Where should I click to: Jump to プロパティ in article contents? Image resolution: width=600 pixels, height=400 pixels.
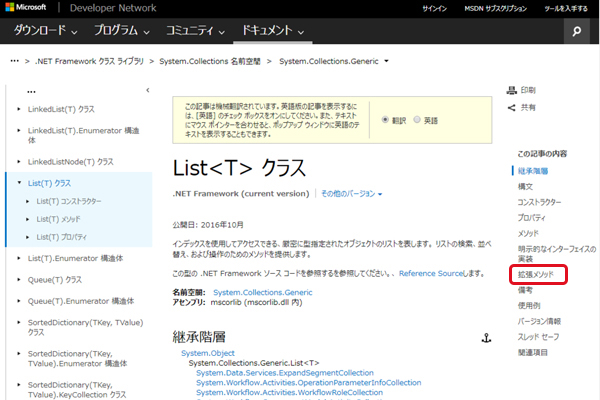pos(532,218)
